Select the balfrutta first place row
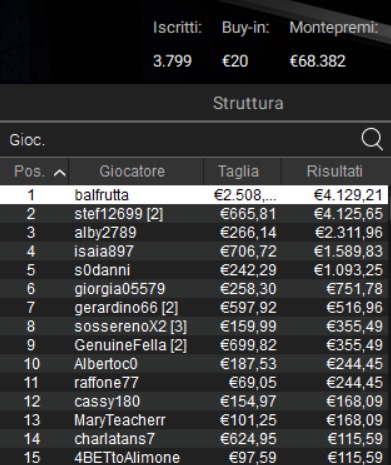This screenshot has height=465, width=391. (194, 195)
